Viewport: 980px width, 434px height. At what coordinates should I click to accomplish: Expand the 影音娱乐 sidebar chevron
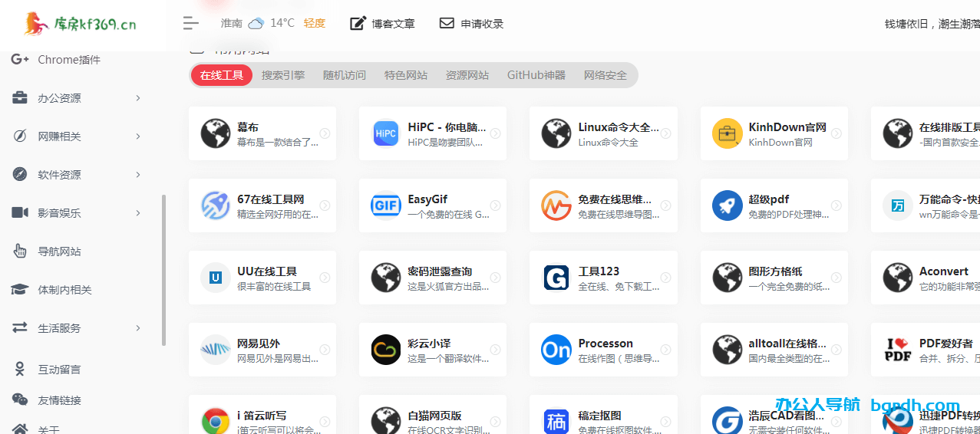[138, 212]
